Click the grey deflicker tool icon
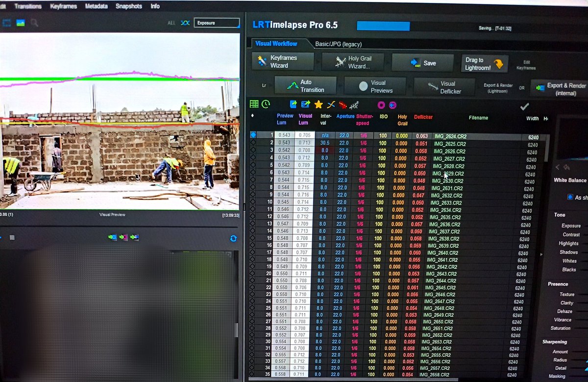Screen dimensions: 588x382 point(354,104)
